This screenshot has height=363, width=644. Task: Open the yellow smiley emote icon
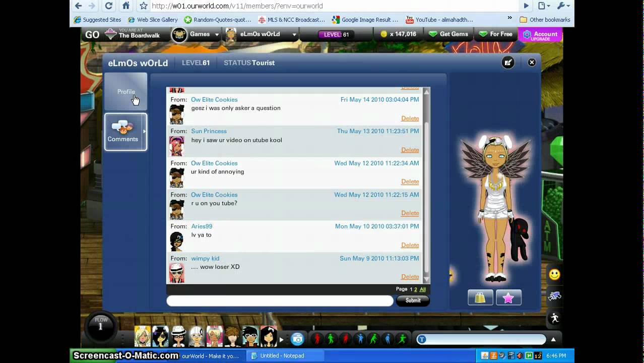tap(554, 275)
